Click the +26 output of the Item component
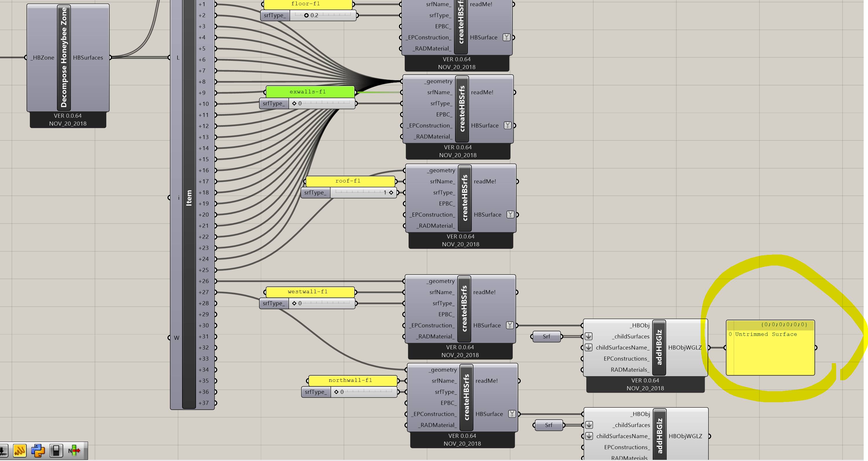868x461 pixels. coord(204,281)
